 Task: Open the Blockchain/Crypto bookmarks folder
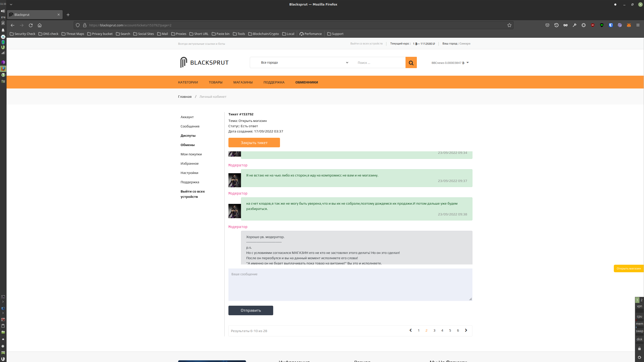[x=263, y=34]
